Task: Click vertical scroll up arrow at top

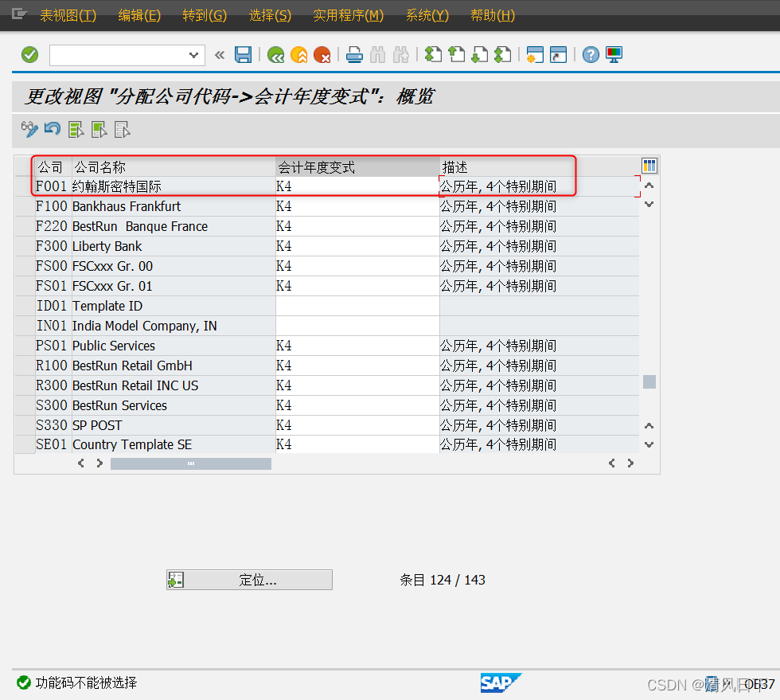Action: tap(649, 186)
